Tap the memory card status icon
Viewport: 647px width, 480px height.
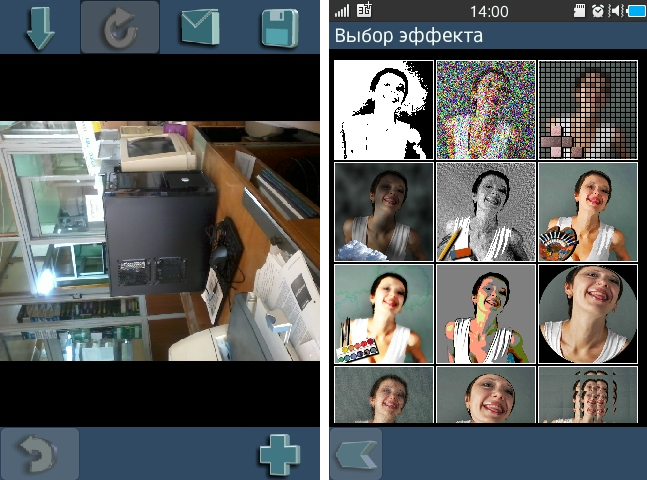pyautogui.click(x=580, y=11)
